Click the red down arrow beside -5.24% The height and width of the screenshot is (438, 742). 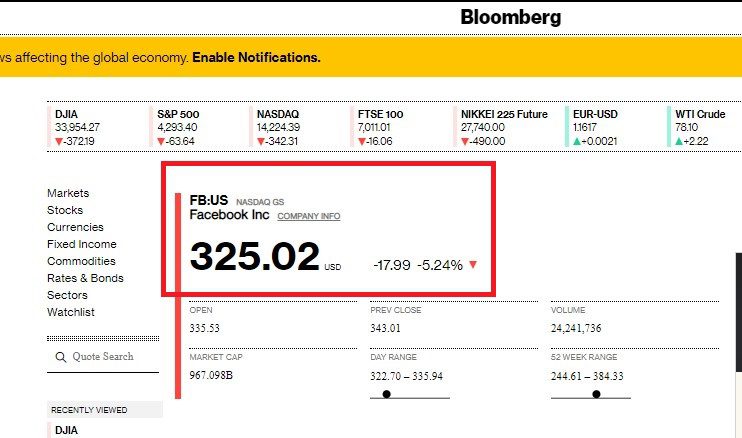[473, 264]
